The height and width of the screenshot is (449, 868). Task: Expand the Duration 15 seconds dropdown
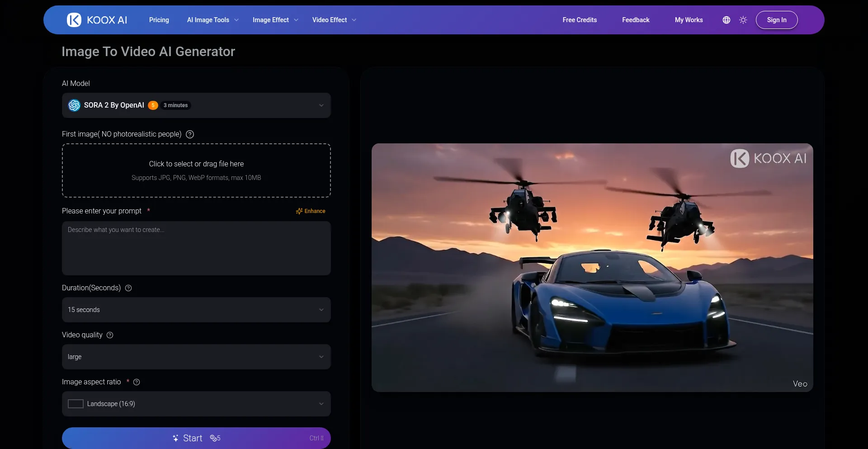pyautogui.click(x=196, y=310)
